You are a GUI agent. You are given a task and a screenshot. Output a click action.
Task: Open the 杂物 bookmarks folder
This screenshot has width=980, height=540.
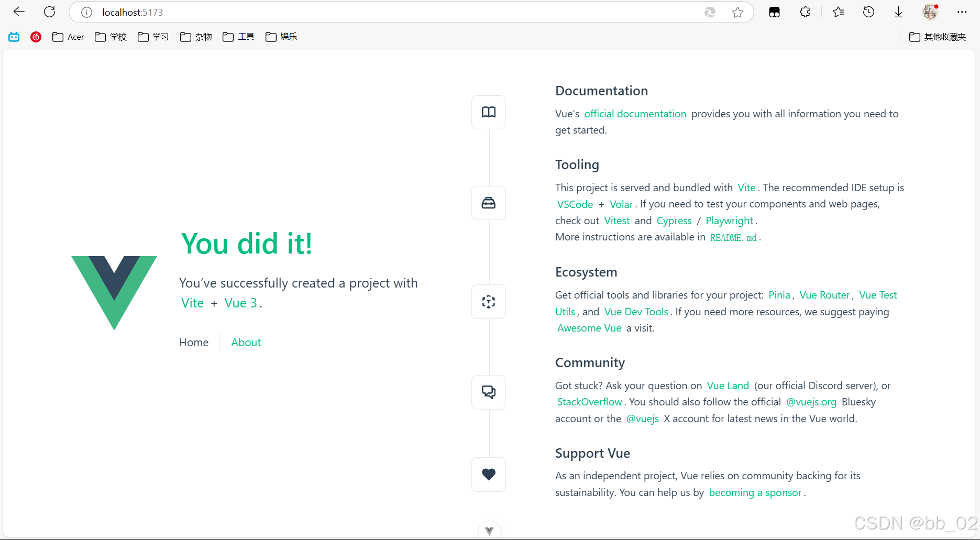196,37
